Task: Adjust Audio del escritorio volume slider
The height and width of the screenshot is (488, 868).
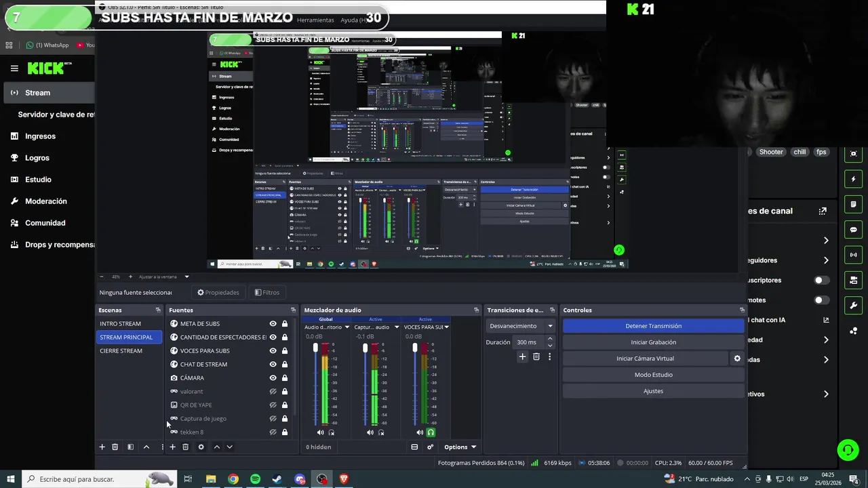Action: 315,348
